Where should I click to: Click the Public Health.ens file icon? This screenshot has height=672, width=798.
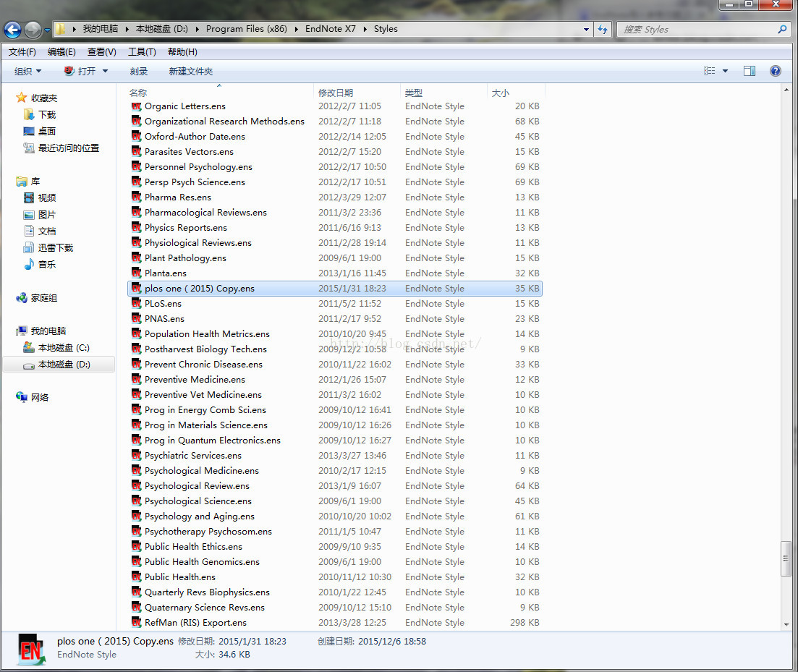pos(137,577)
